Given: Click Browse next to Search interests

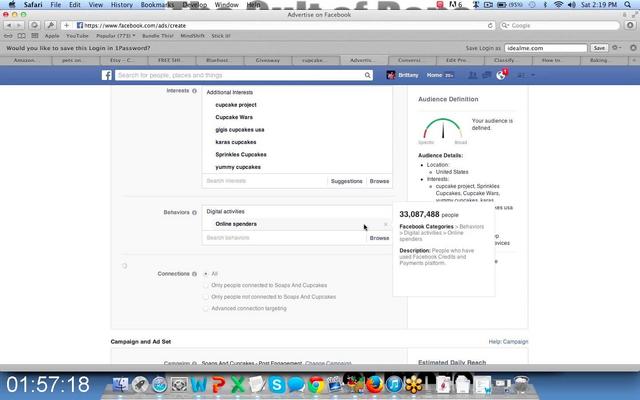Looking at the screenshot, I should 379,181.
